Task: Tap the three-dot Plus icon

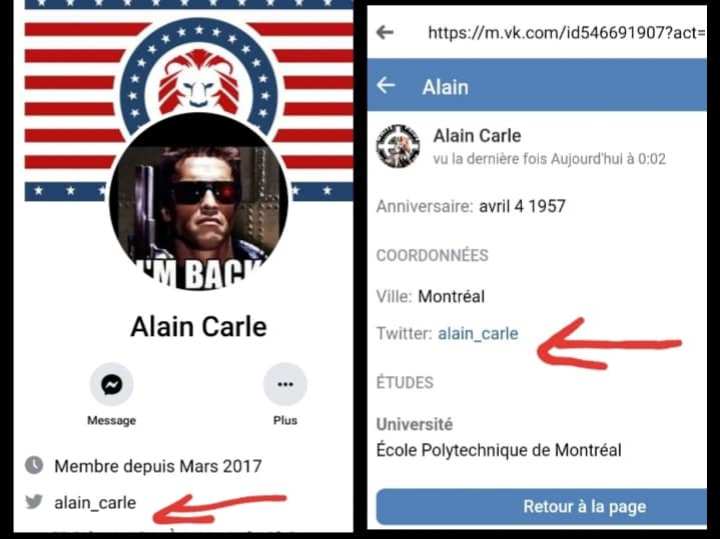Action: 285,384
